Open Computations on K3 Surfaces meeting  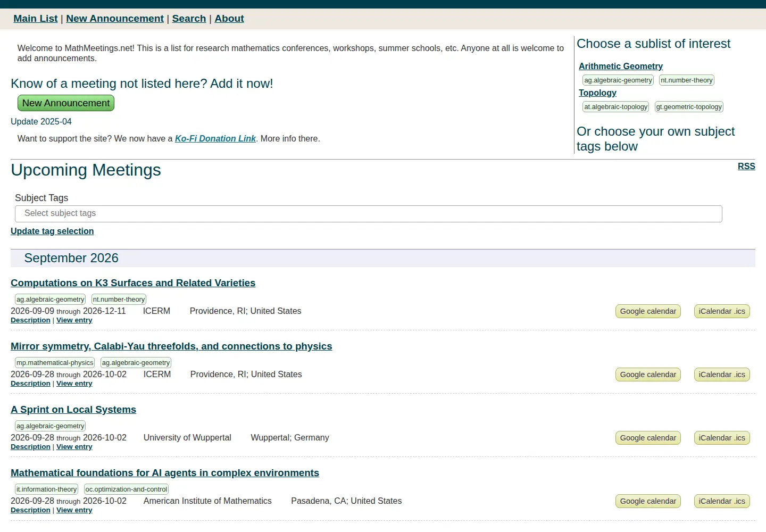pyautogui.click(x=133, y=283)
